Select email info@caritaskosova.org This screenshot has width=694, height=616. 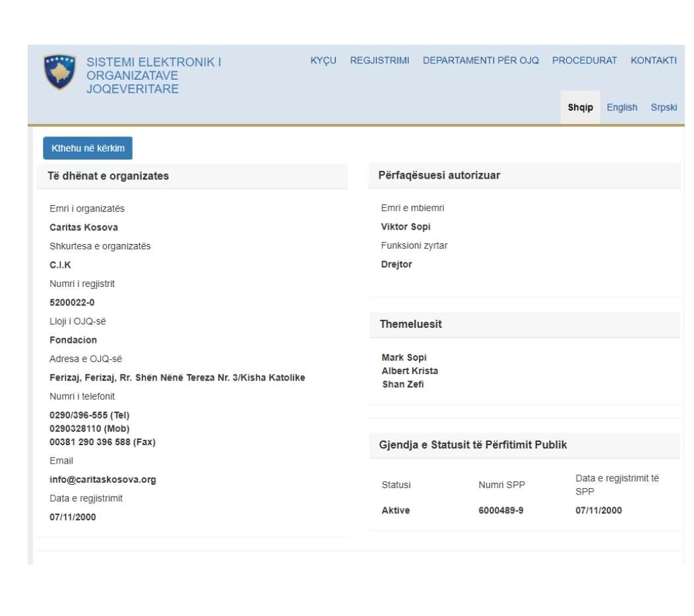103,479
